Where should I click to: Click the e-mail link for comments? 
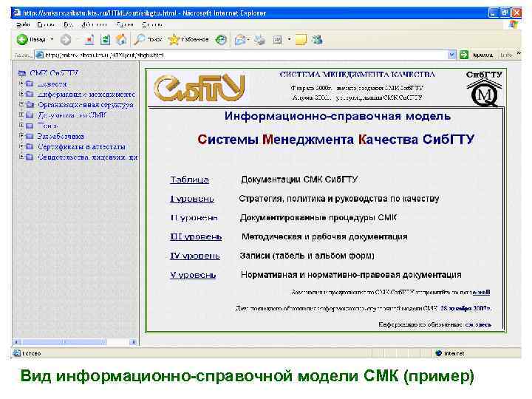(481, 292)
